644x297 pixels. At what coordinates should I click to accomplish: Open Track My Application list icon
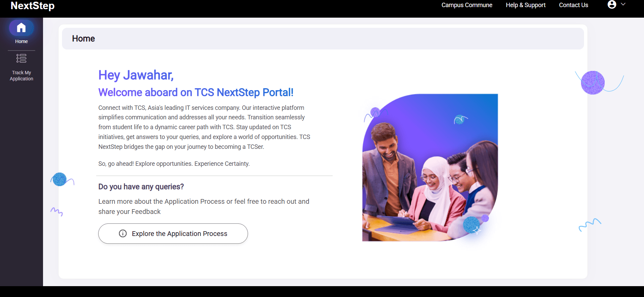[x=21, y=58]
